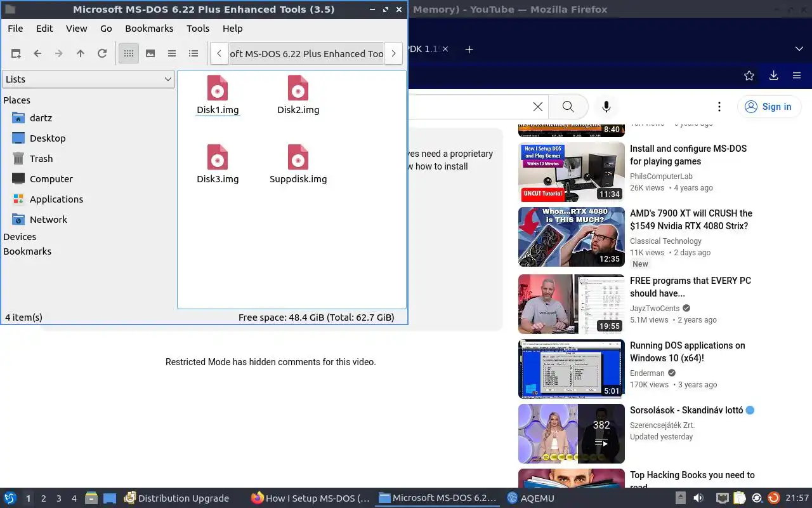
Task: Open Network in Places sidebar
Action: (x=48, y=220)
